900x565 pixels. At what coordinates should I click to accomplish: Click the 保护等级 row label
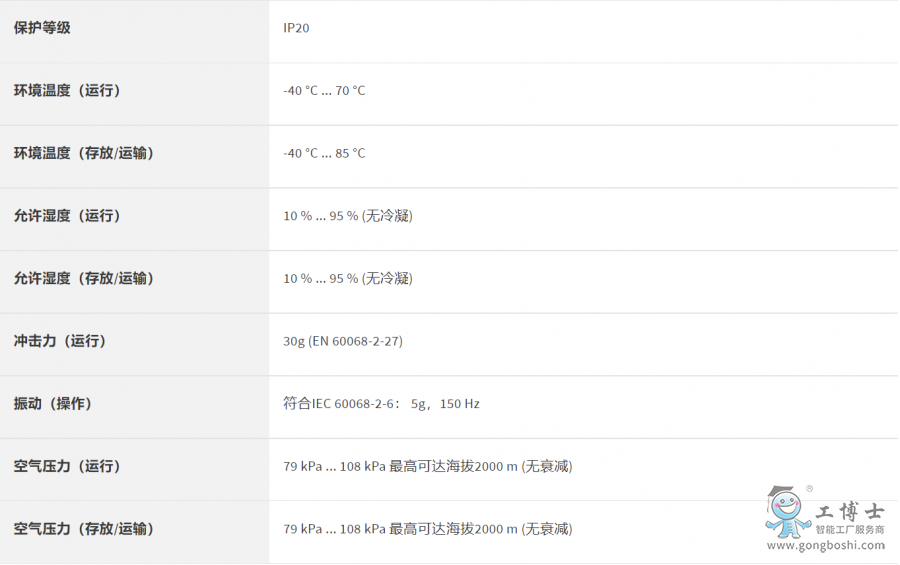click(x=42, y=28)
